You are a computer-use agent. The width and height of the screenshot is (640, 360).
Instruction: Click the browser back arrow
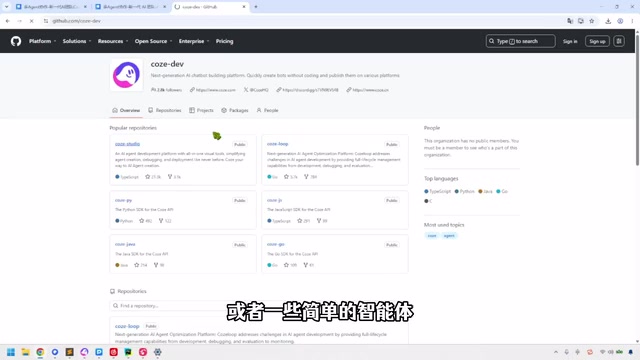(8, 21)
